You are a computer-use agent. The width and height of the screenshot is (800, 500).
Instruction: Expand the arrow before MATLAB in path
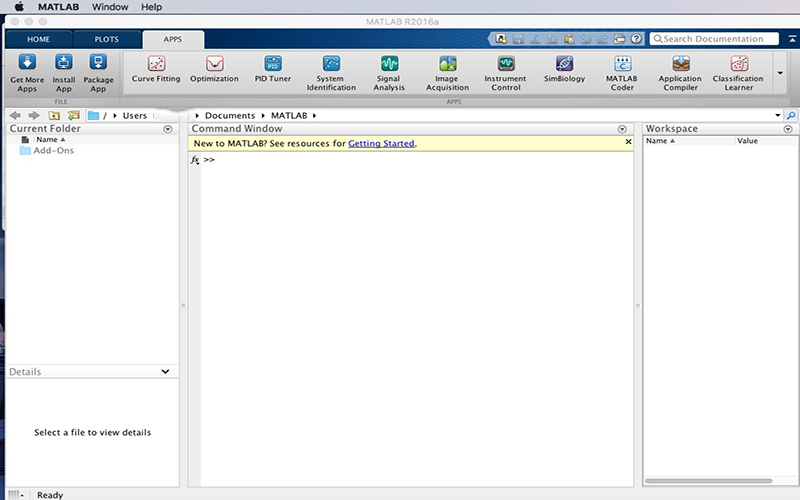click(263, 115)
